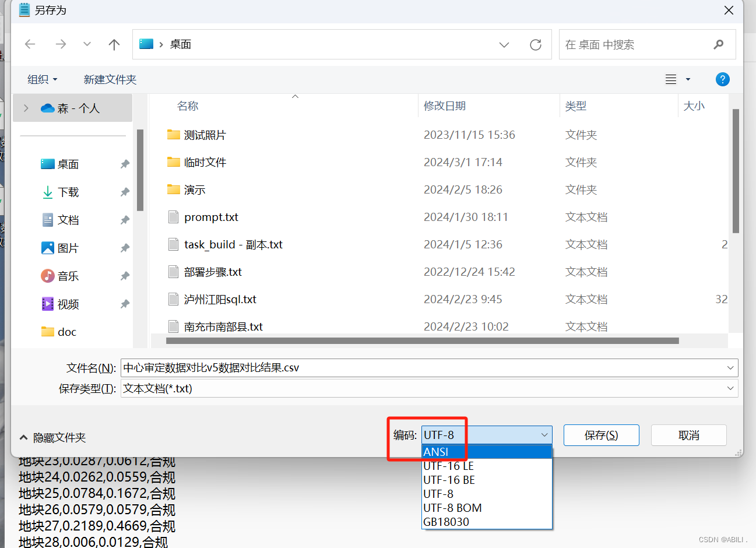This screenshot has width=756, height=548.
Task: Choose UTF-16 LE encoding option
Action: tap(487, 466)
